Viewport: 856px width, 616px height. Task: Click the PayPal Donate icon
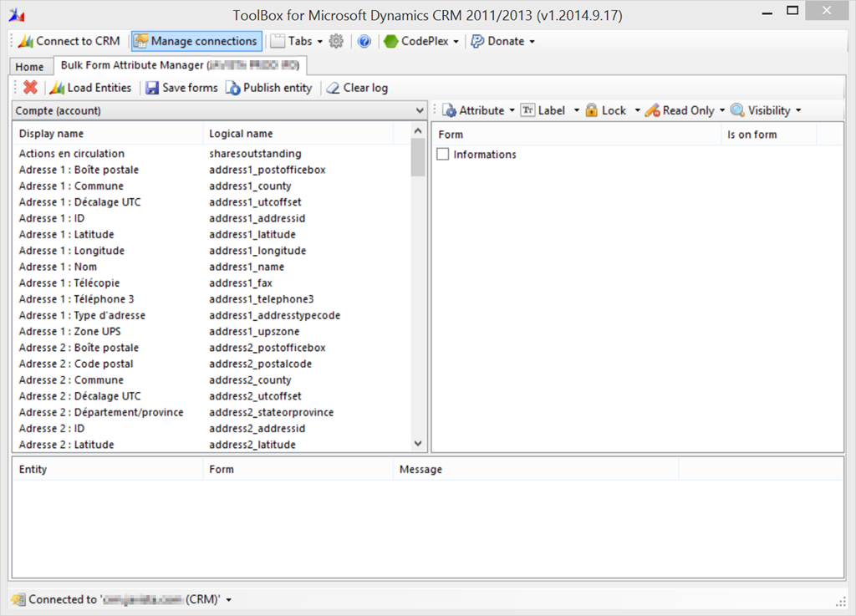click(x=477, y=42)
